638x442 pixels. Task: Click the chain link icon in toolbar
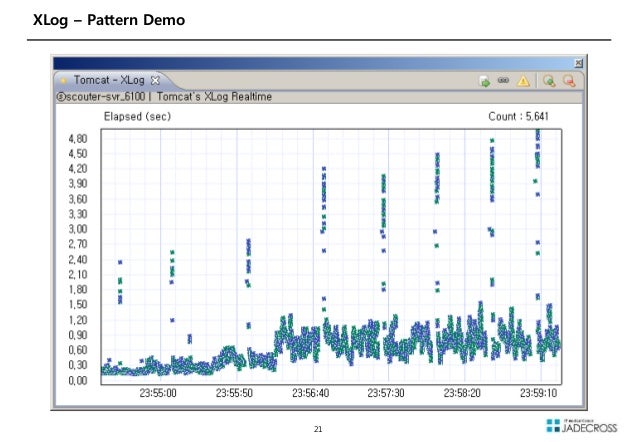click(503, 80)
